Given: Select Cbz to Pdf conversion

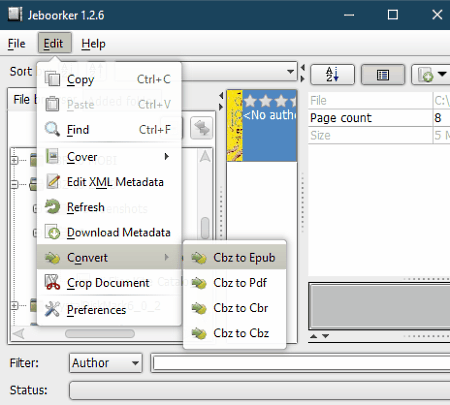Looking at the screenshot, I should coord(235,283).
